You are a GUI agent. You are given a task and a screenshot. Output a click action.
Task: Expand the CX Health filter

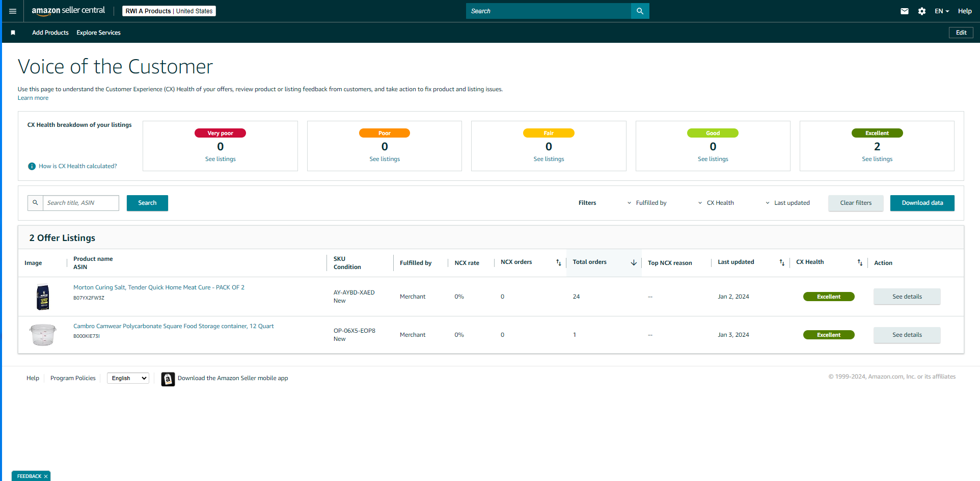716,203
